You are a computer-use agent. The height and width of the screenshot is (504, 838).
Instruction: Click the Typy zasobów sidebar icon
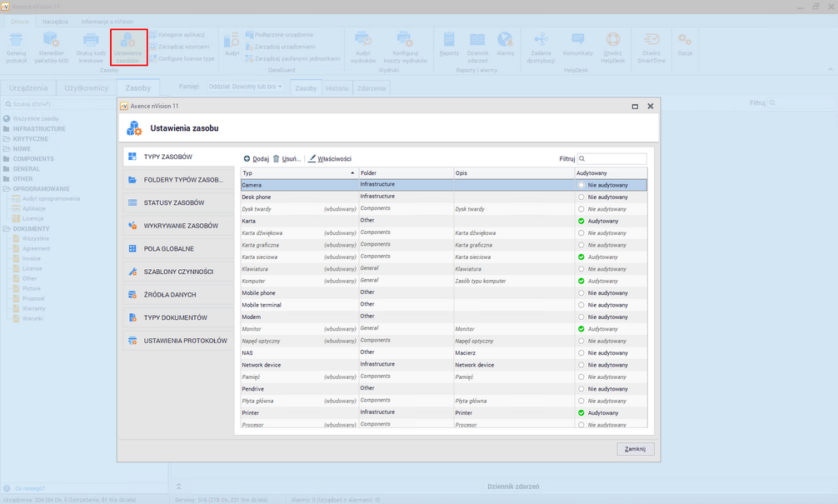click(132, 157)
